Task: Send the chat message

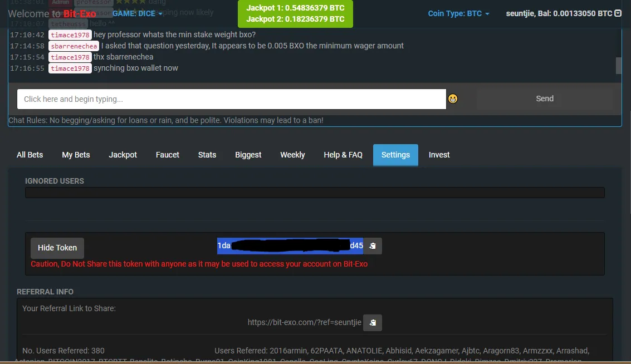Action: click(545, 99)
